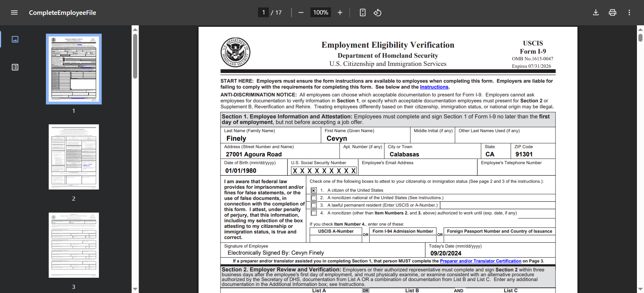Click the '/ 17' total pages text
Viewport: 644px width, 293px height.
pyautogui.click(x=276, y=13)
